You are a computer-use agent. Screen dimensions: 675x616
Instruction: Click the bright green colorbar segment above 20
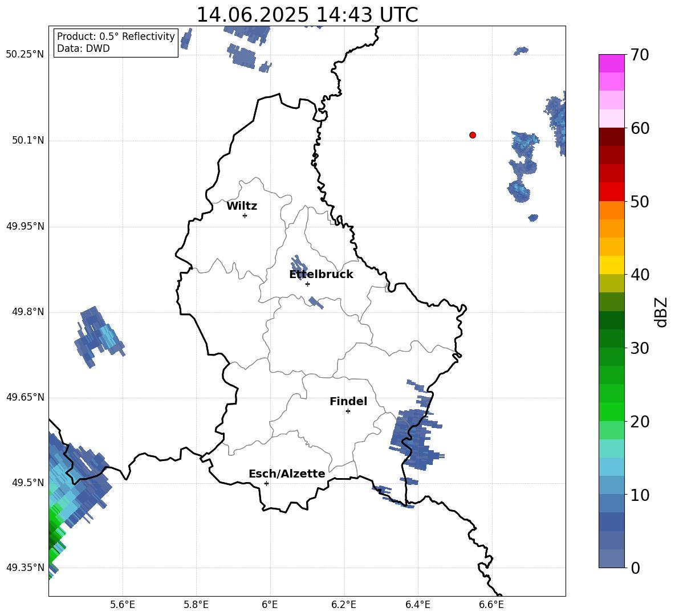click(x=611, y=411)
